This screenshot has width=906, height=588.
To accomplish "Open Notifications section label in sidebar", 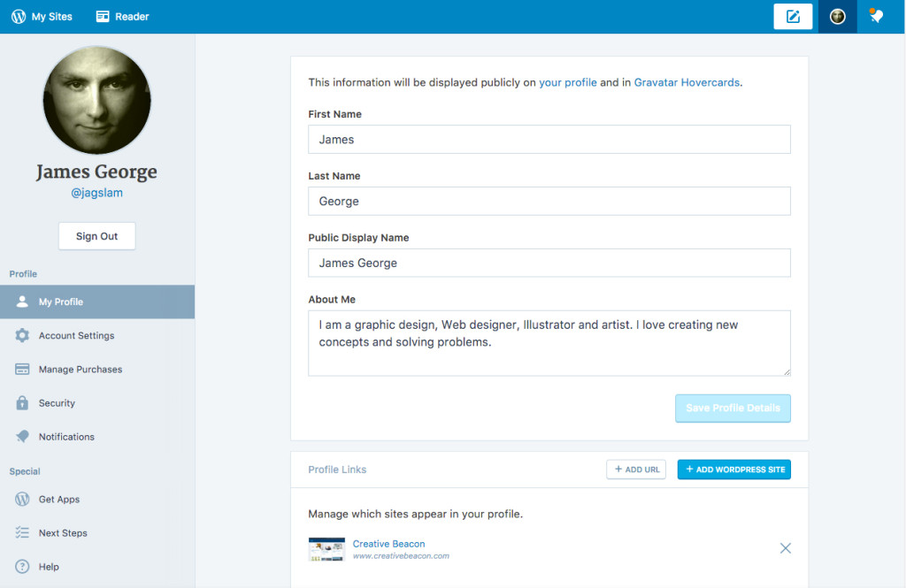I will pyautogui.click(x=66, y=437).
